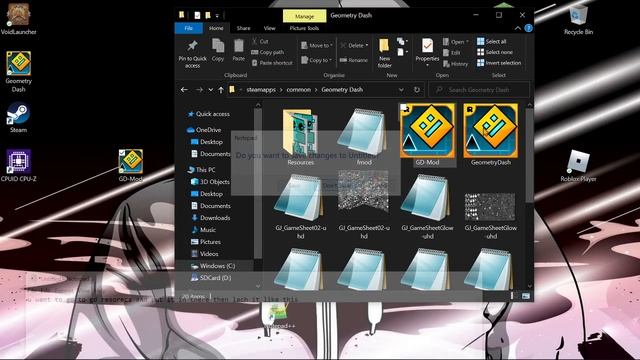This screenshot has width=640, height=360.
Task: Navigate to common in address bar
Action: [298, 89]
